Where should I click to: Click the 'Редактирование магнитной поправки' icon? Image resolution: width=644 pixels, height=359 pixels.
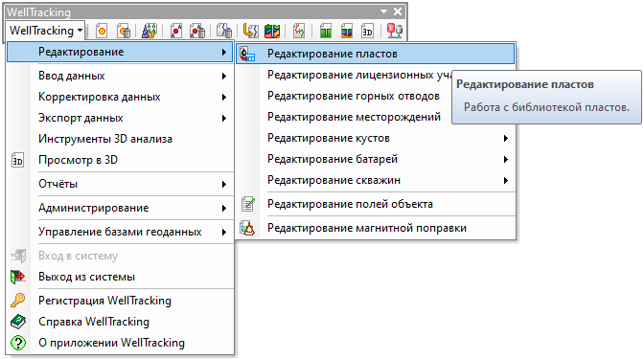(247, 228)
